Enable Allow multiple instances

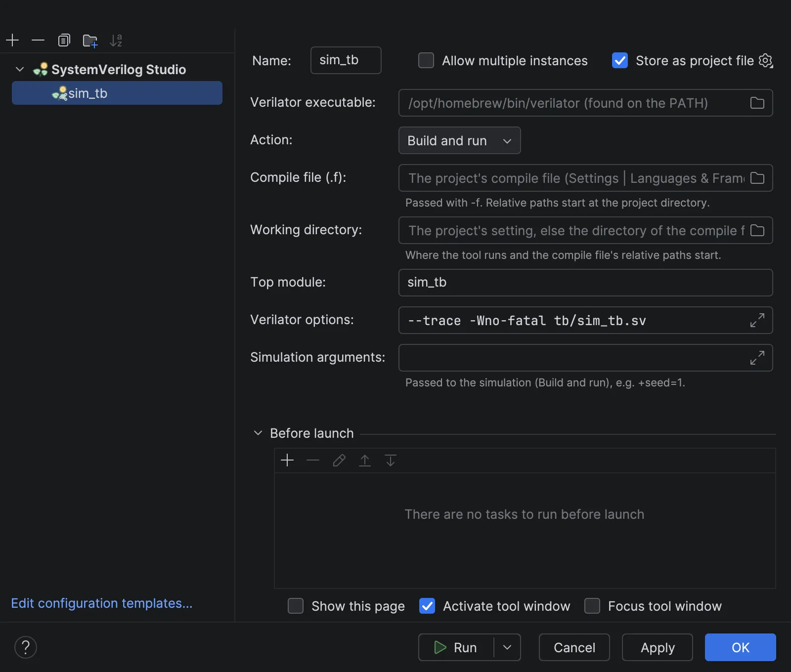coord(426,60)
